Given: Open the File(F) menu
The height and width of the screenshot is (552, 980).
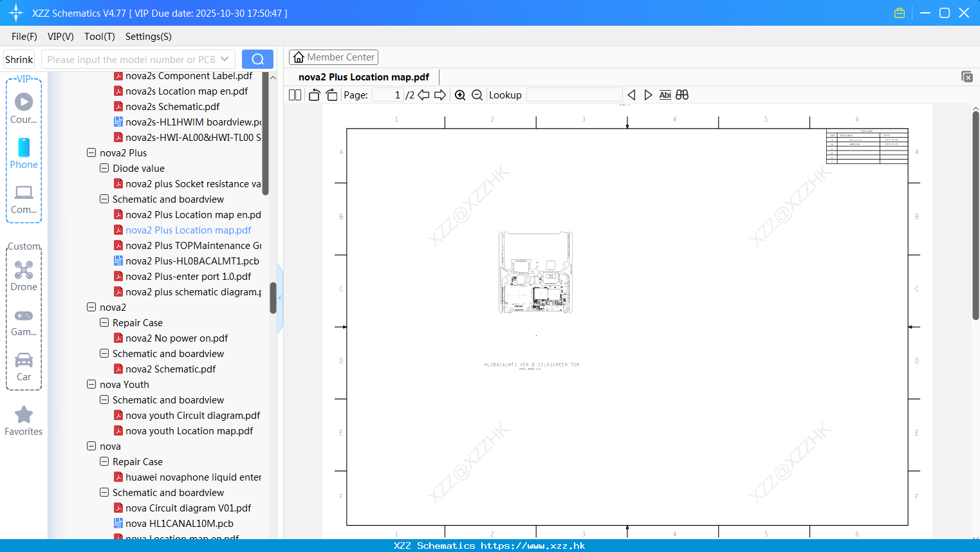Looking at the screenshot, I should click(x=24, y=36).
